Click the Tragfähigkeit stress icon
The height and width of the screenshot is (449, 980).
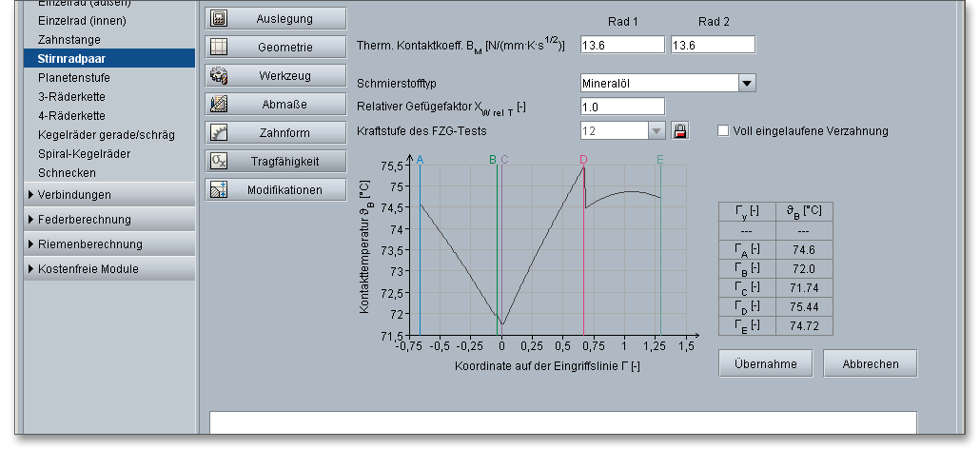[219, 161]
